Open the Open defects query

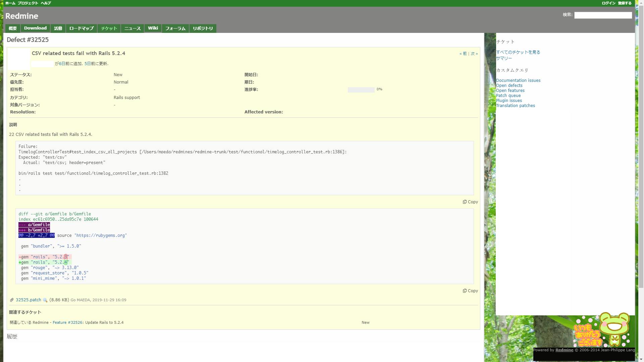tap(509, 85)
